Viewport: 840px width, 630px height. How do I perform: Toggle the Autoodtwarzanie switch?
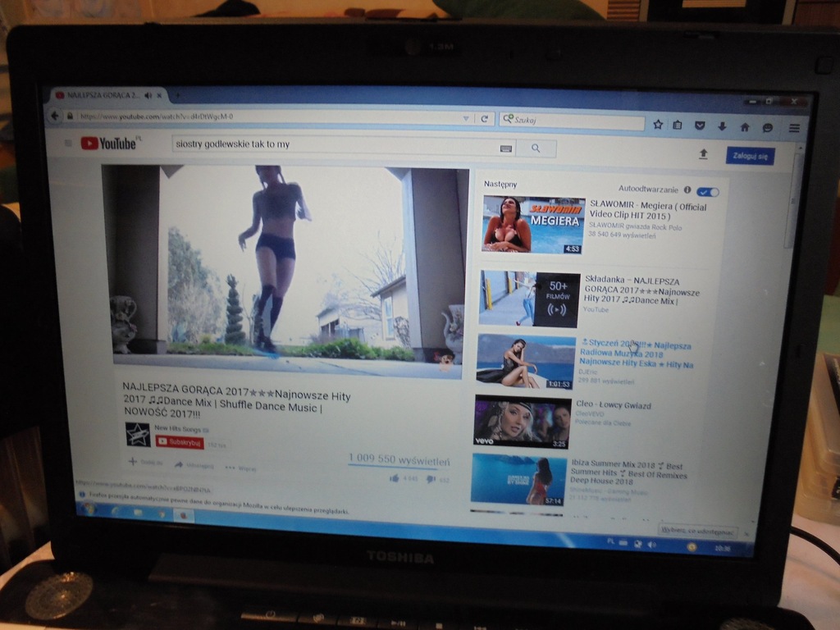coord(708,192)
